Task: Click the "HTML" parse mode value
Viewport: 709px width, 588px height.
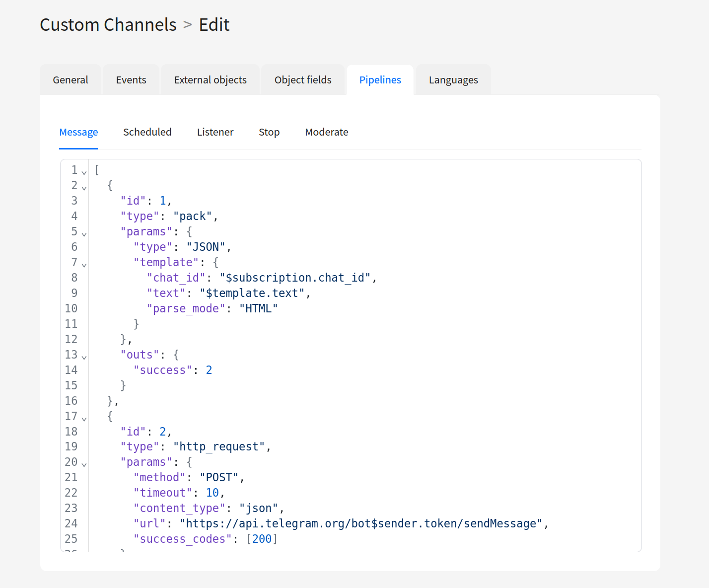Action: click(x=259, y=308)
